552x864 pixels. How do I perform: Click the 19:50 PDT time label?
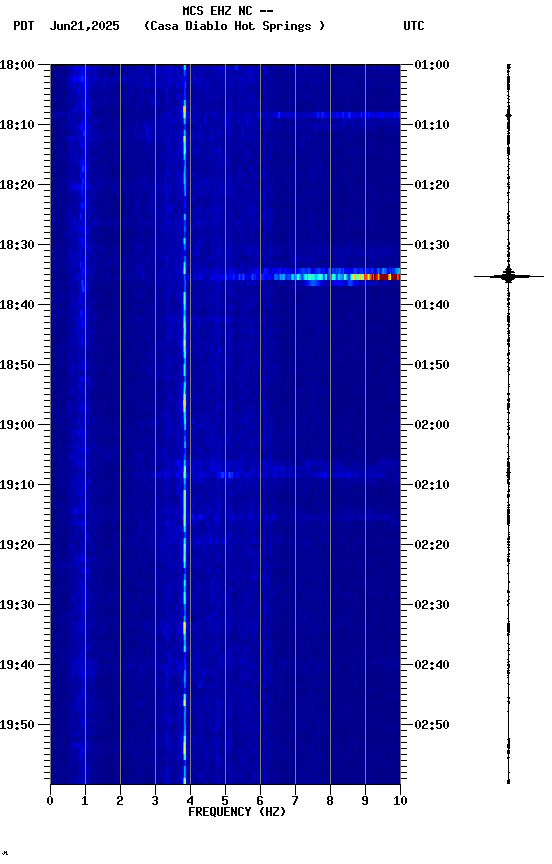[17, 725]
